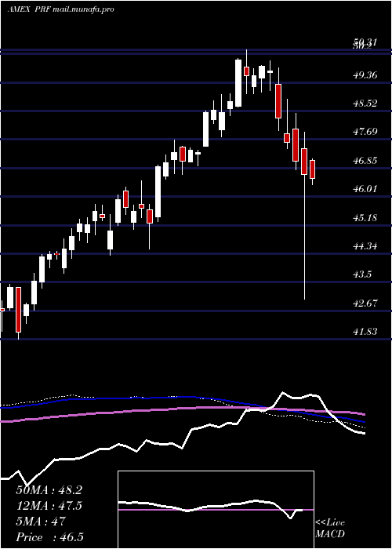
Task: Click the tall white candle peaking near 50
Action: coord(238,83)
